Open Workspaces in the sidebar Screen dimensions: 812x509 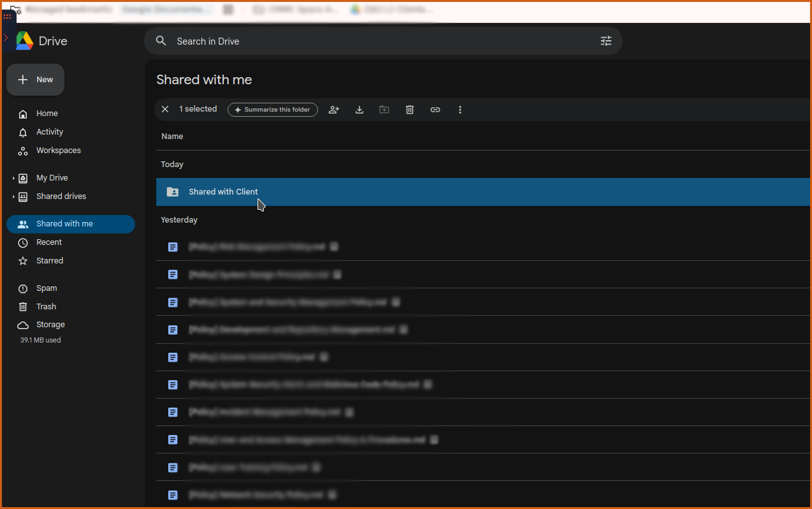pos(58,151)
